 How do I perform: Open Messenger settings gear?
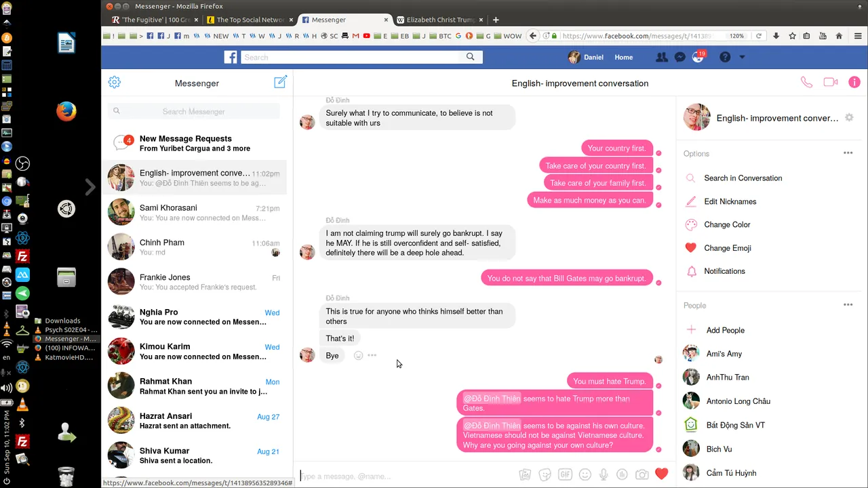pyautogui.click(x=115, y=82)
